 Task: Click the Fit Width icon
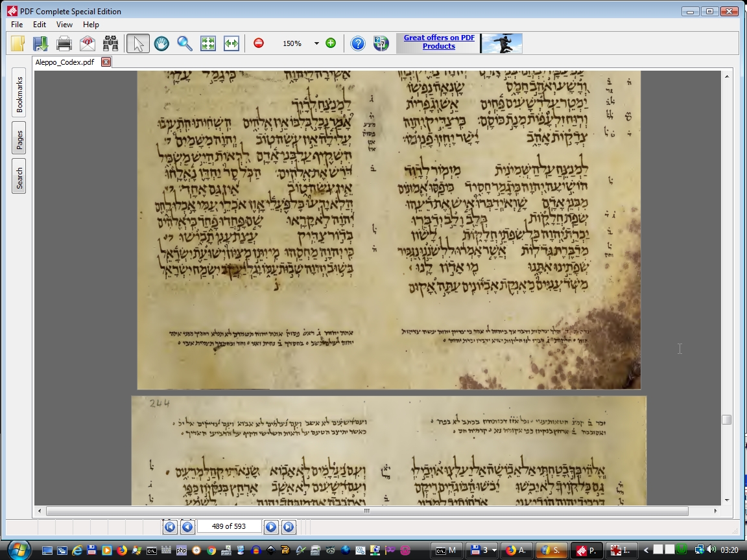point(231,43)
